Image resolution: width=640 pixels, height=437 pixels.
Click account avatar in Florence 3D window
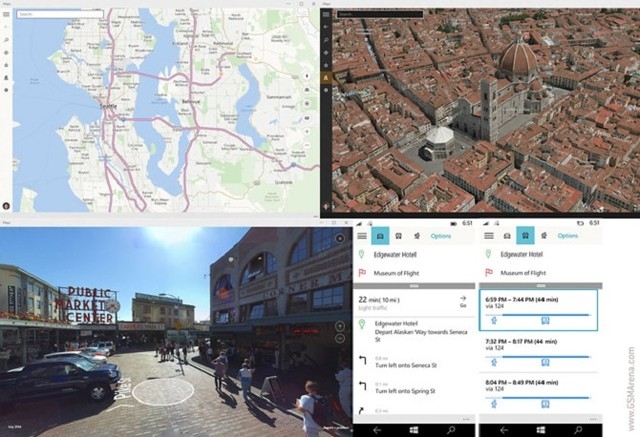pos(326,207)
